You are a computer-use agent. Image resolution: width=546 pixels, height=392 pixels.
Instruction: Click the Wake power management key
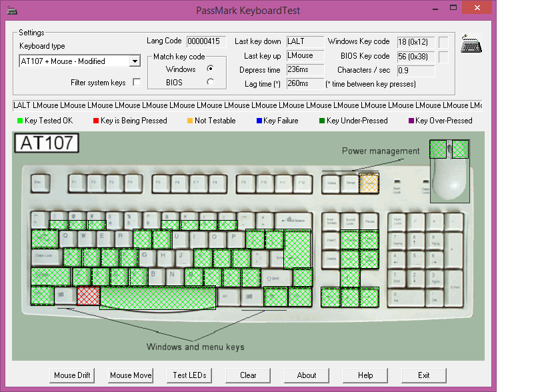point(331,183)
